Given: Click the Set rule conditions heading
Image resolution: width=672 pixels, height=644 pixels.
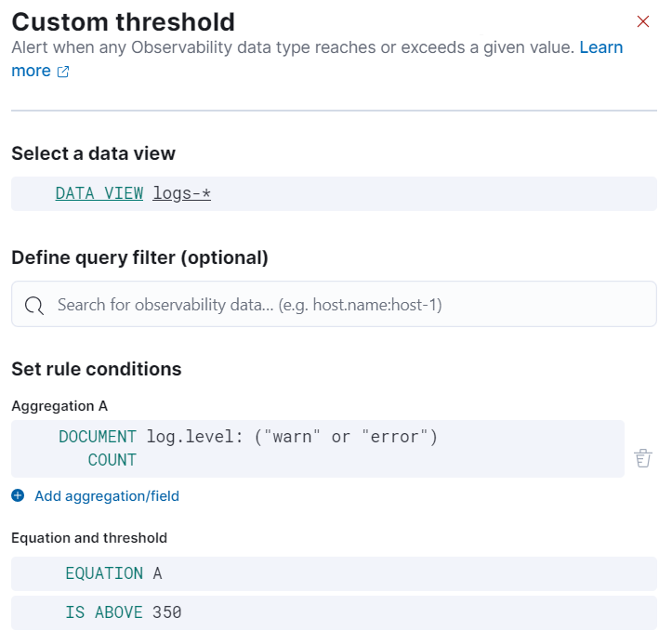Looking at the screenshot, I should [x=96, y=369].
